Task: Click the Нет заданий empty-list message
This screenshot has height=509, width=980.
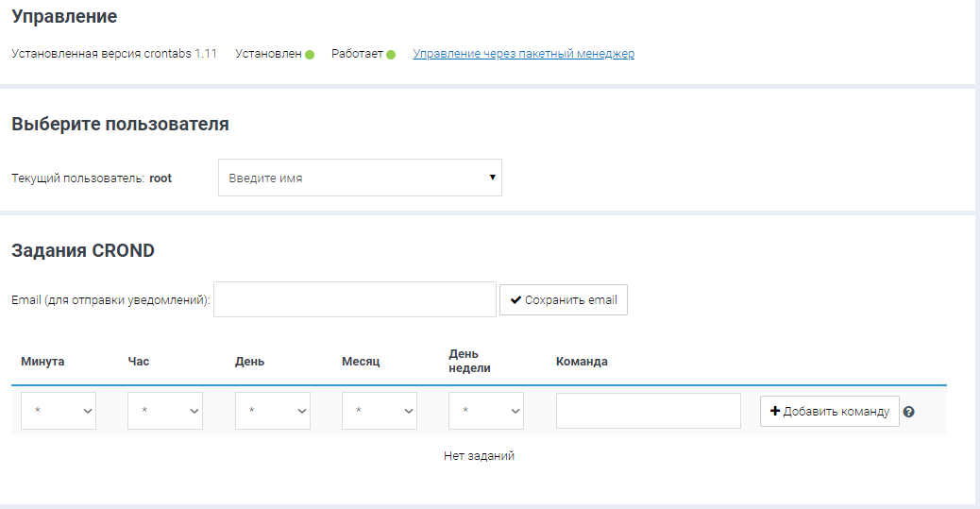Action: click(x=479, y=456)
